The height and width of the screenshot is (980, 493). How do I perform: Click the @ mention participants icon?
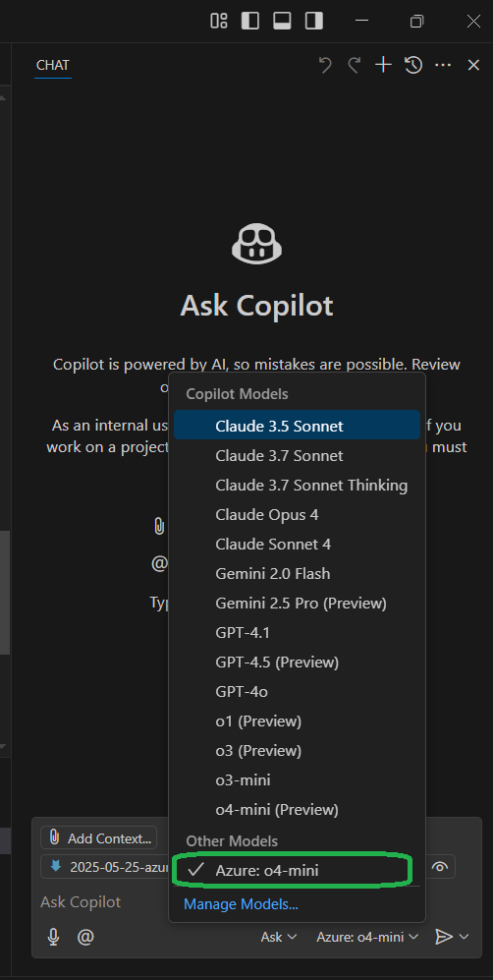pyautogui.click(x=84, y=936)
